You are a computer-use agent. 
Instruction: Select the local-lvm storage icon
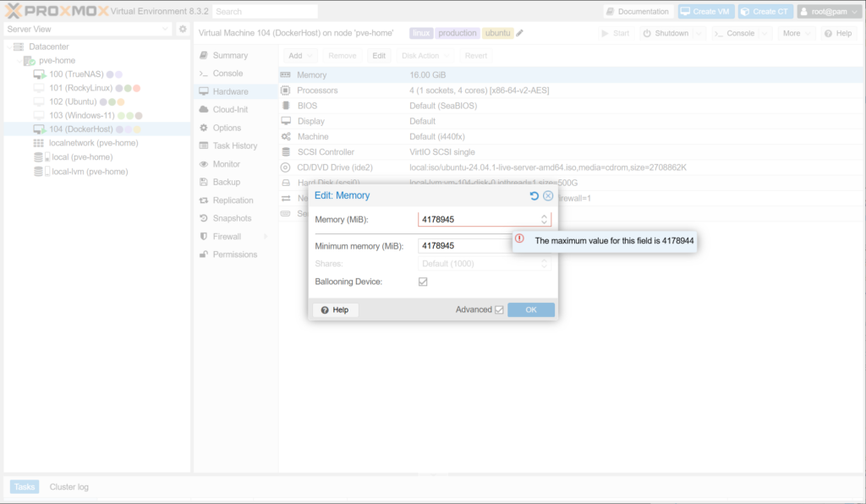click(39, 171)
